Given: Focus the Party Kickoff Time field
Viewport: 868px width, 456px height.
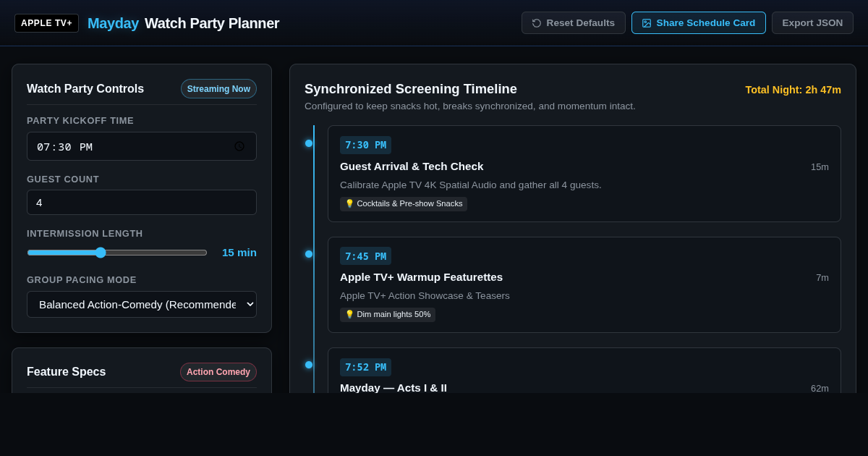Looking at the screenshot, I should coord(142,146).
